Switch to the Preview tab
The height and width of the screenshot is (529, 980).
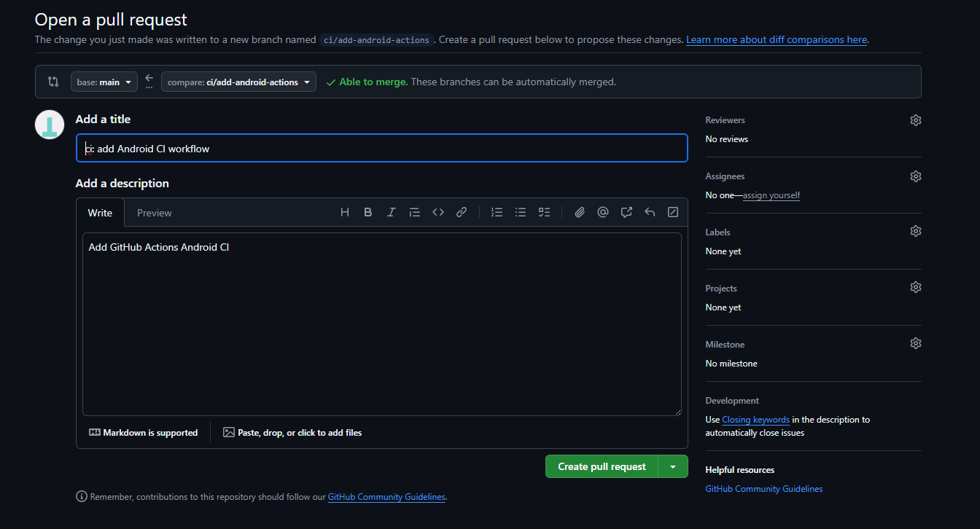click(155, 213)
